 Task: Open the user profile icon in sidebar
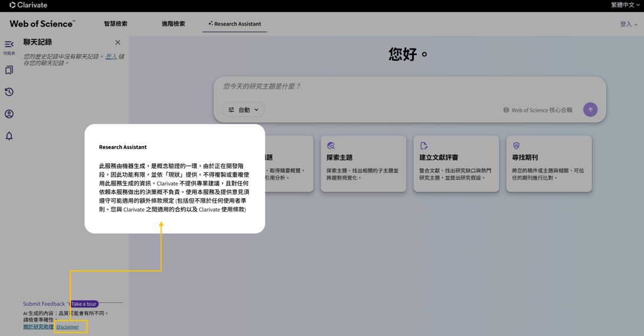click(9, 114)
